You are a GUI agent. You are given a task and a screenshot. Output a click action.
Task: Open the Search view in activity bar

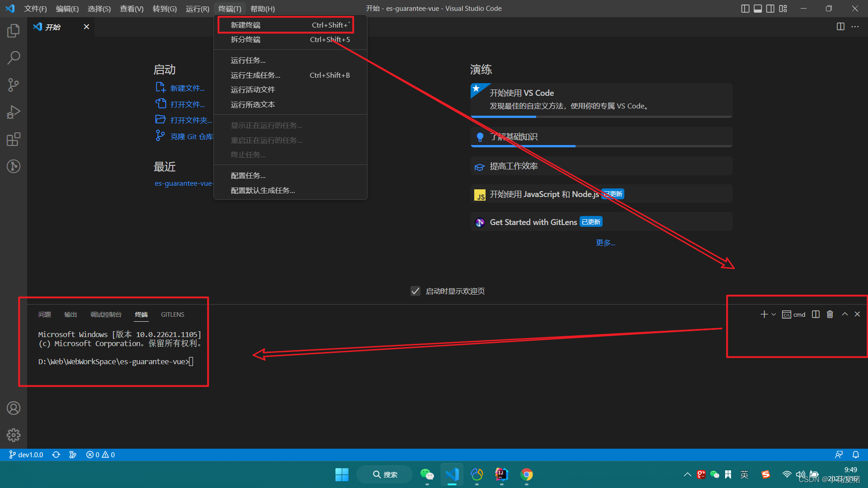pyautogui.click(x=14, y=58)
